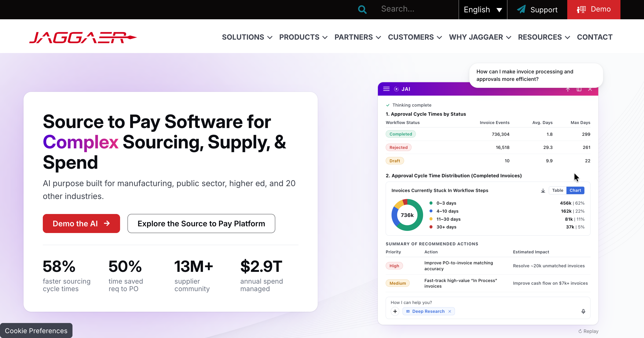Expand the Products menu
The height and width of the screenshot is (338, 644).
click(x=303, y=37)
